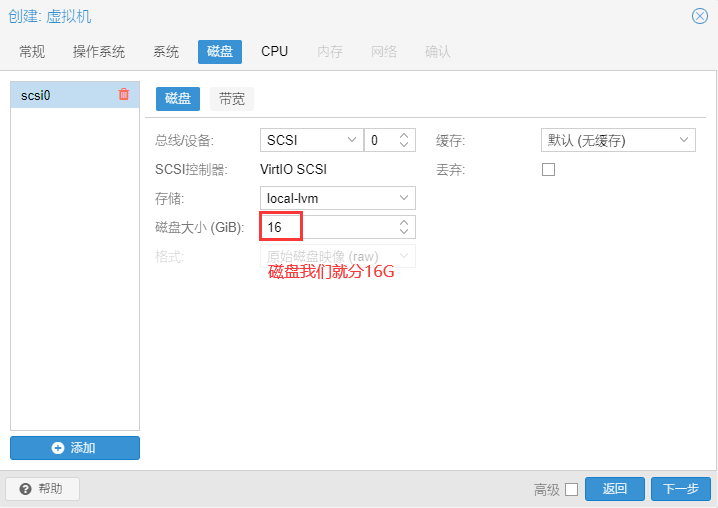Close the Create VM dialog
Screen dimensions: 718x508
(700, 16)
